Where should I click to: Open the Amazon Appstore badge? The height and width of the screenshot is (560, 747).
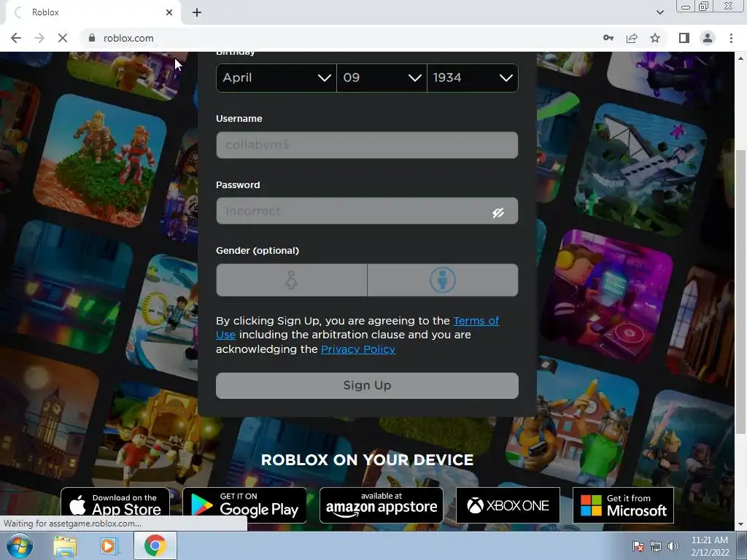pos(381,505)
